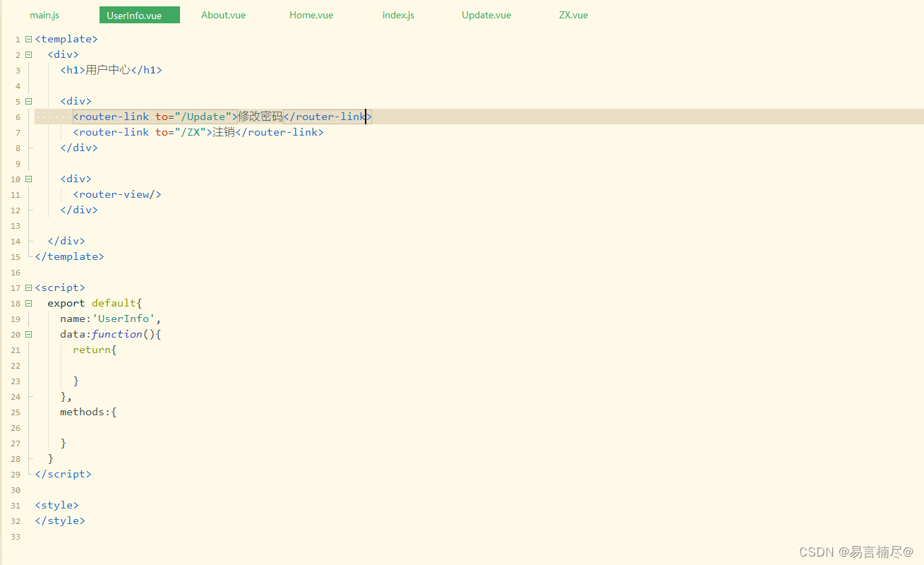Collapse the router-view div fold at line 10

tap(28, 179)
